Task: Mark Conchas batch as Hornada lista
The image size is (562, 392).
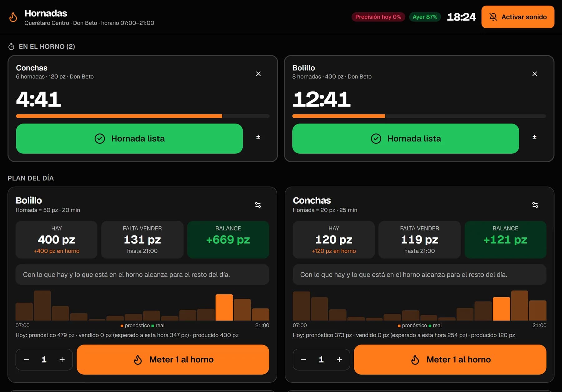Action: click(x=129, y=138)
